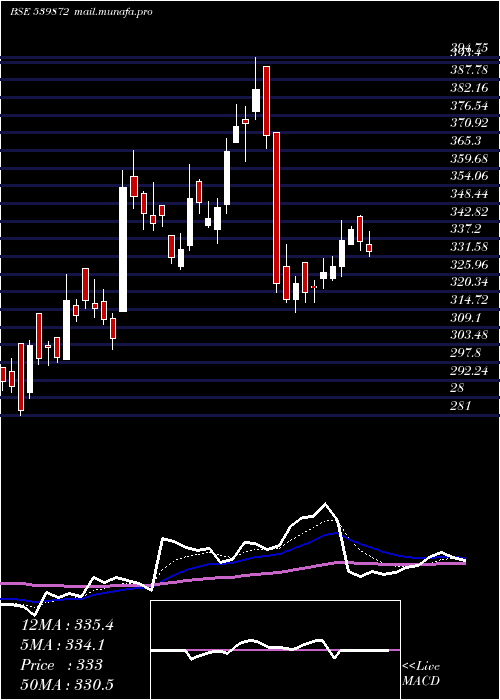500x700 pixels.
Task: Select the 320.34 price level label
Action: [x=469, y=282]
